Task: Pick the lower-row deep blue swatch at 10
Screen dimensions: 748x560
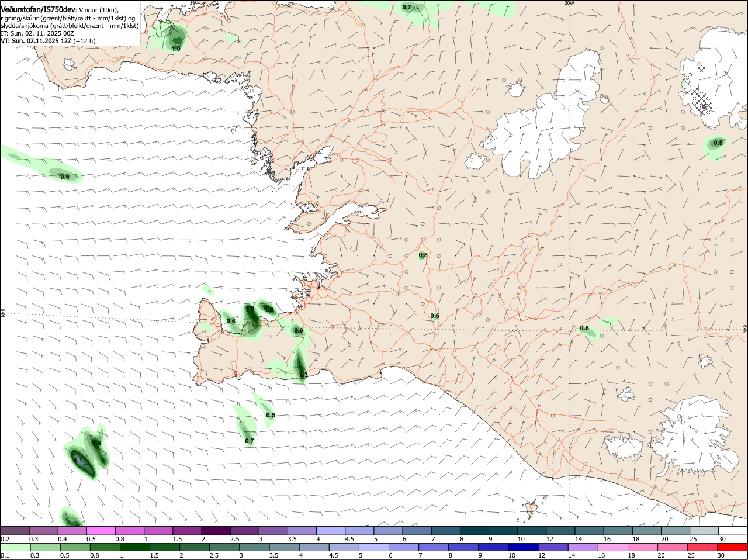Action: point(524,547)
